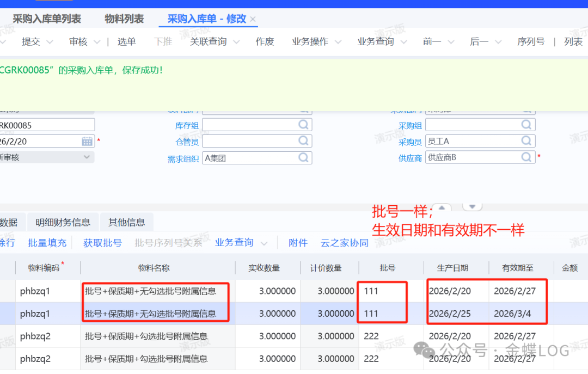
Task: Switch to the 采购入库单列表 tab
Action: (x=47, y=19)
